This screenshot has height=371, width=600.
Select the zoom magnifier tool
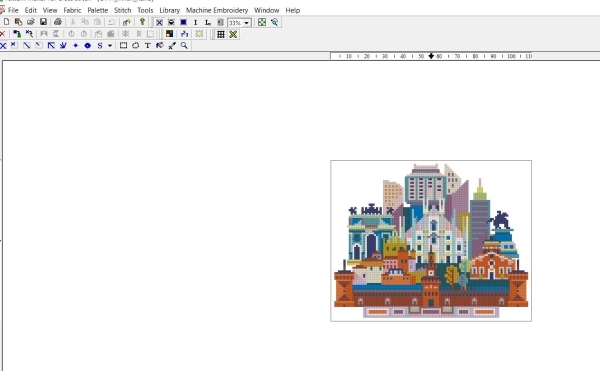point(184,46)
